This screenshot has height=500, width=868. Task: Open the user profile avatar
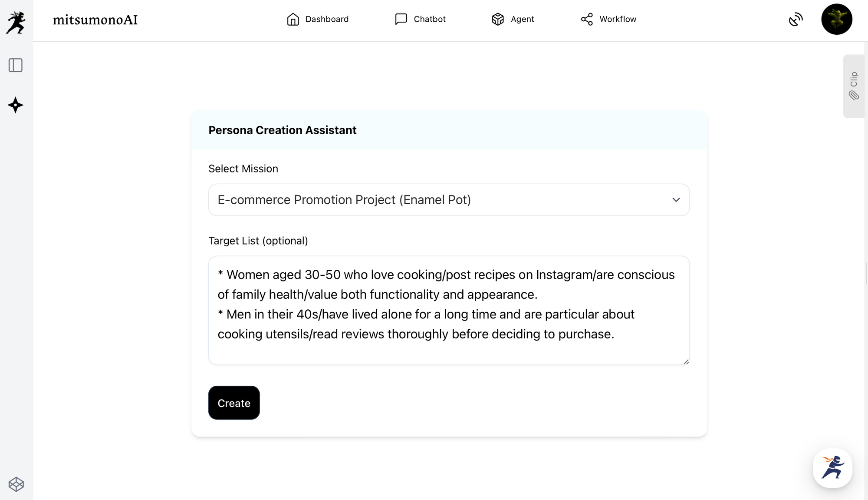(836, 20)
